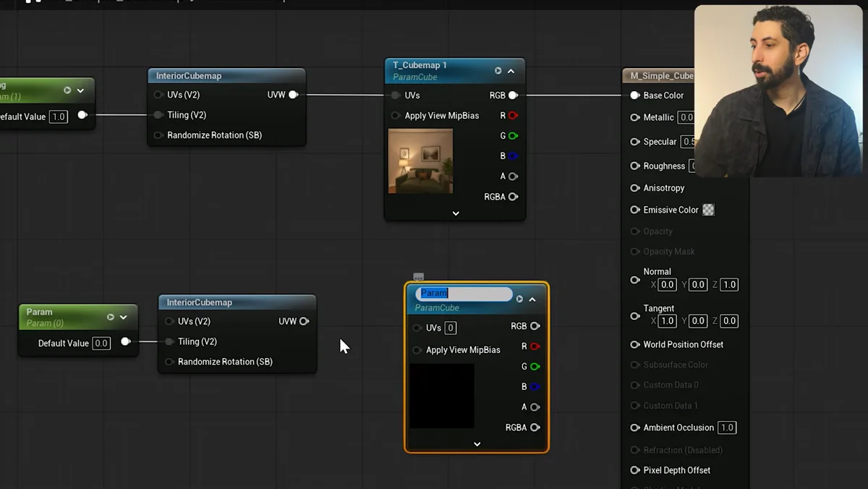Click the play icon on Param (0) node
The width and height of the screenshot is (868, 489).
point(111,317)
